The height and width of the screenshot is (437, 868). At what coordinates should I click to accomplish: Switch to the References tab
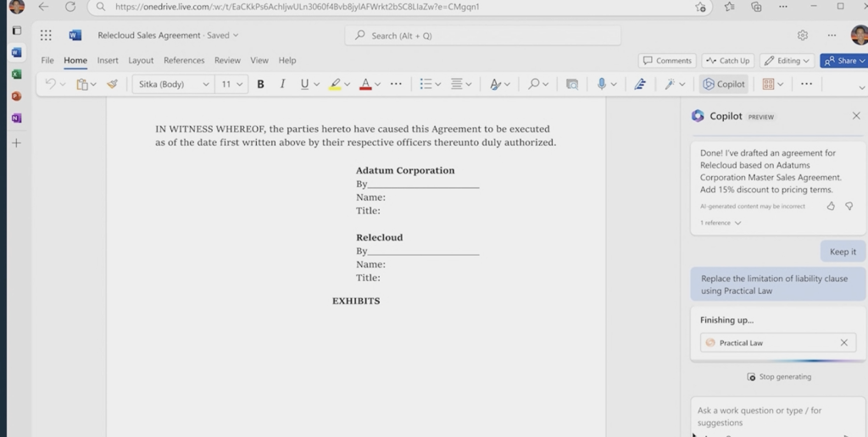(x=184, y=60)
